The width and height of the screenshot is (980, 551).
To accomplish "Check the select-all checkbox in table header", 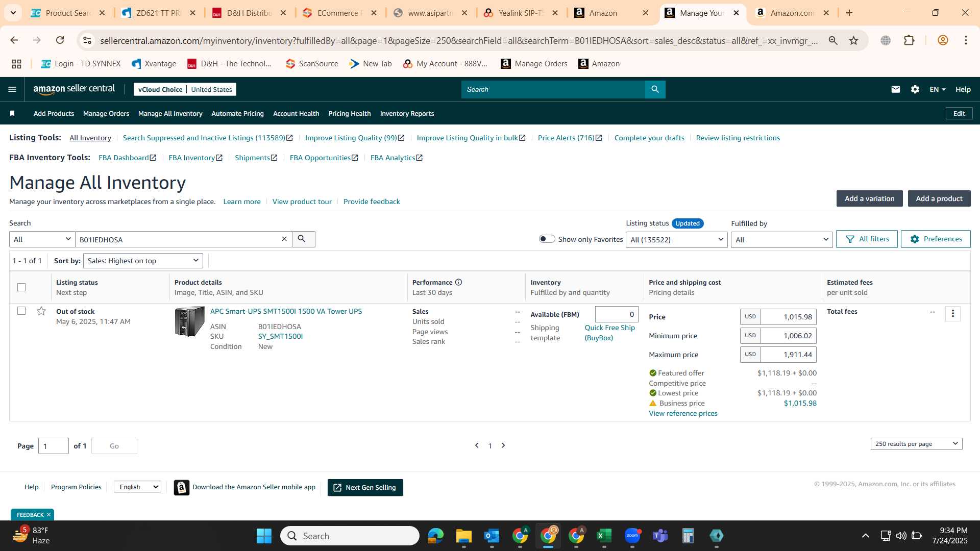I will tap(21, 287).
